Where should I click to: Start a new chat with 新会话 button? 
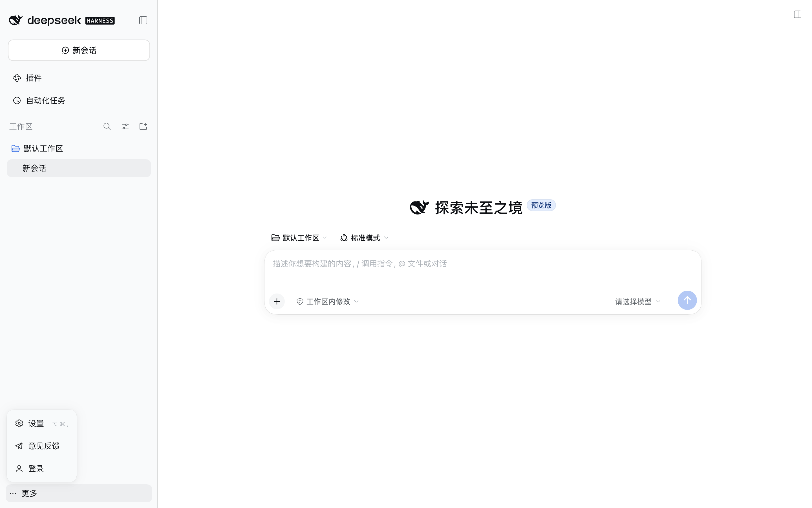pyautogui.click(x=79, y=51)
